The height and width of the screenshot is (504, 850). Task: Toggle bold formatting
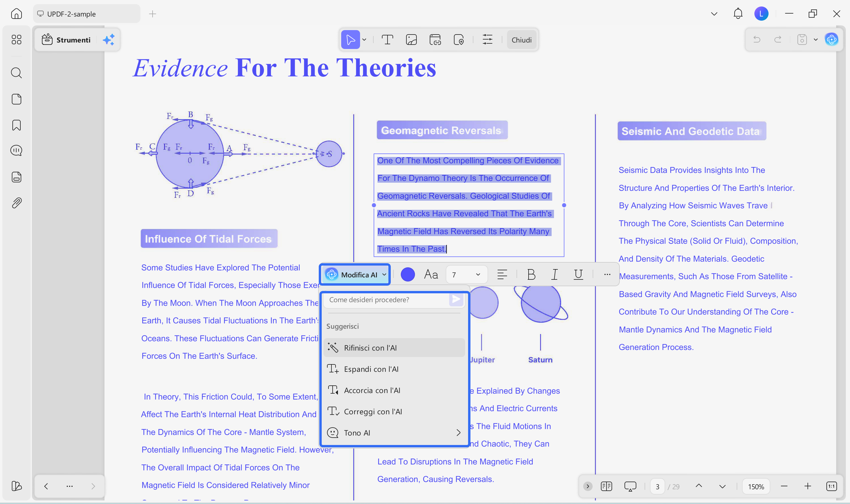click(531, 274)
